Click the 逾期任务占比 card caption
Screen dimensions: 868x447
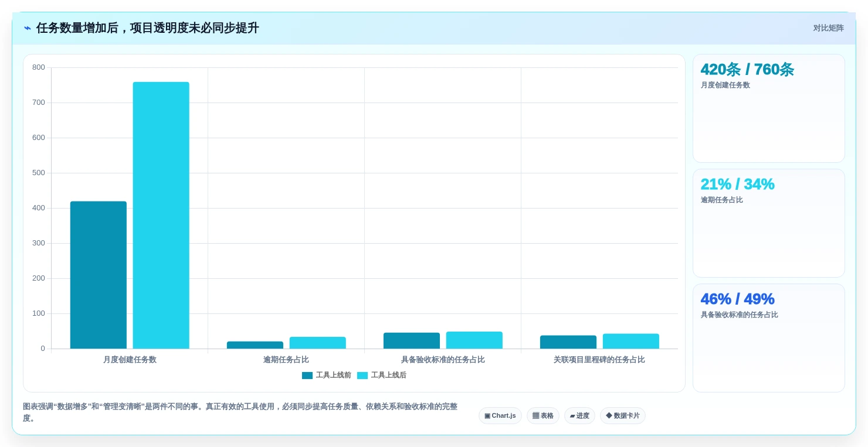[x=721, y=200]
